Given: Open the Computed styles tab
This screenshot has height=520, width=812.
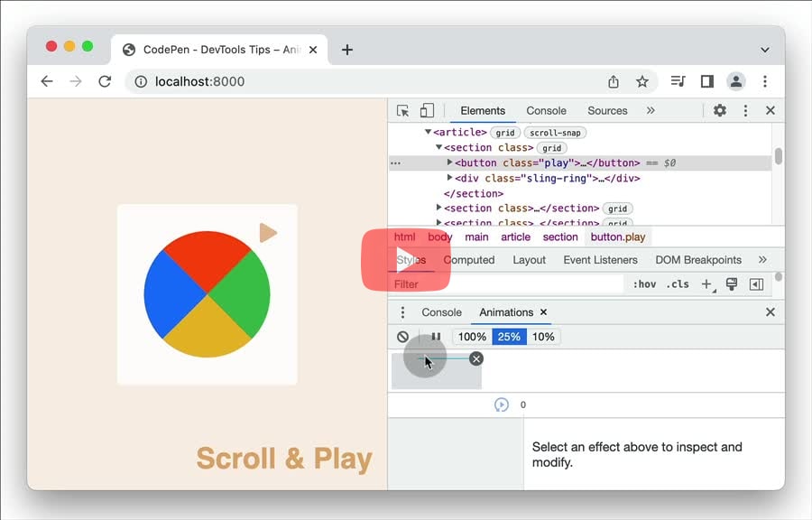Looking at the screenshot, I should [468, 260].
